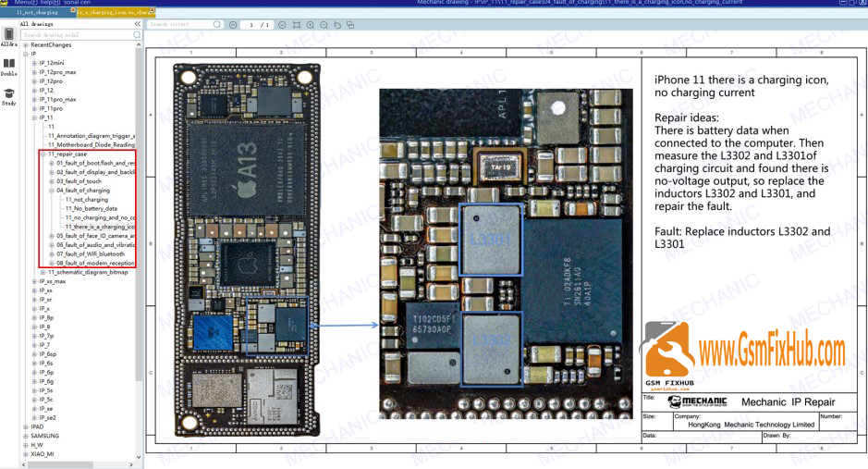The height and width of the screenshot is (469, 868).
Task: Open the Study section icon
Action: click(8, 96)
